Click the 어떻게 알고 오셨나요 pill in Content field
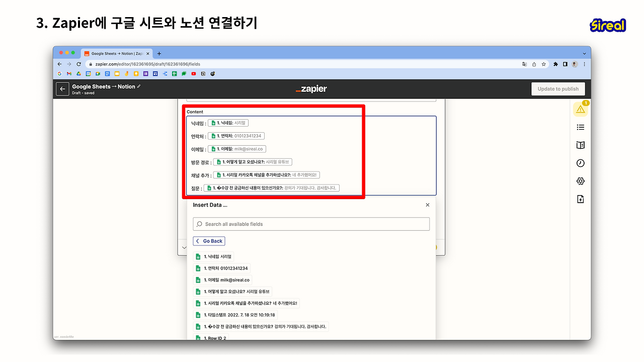 tap(253, 162)
